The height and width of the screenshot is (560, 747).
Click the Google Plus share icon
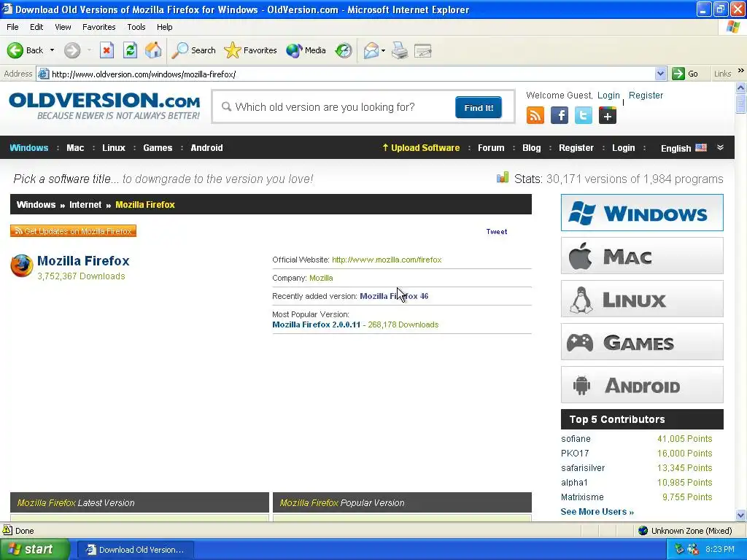coord(608,115)
